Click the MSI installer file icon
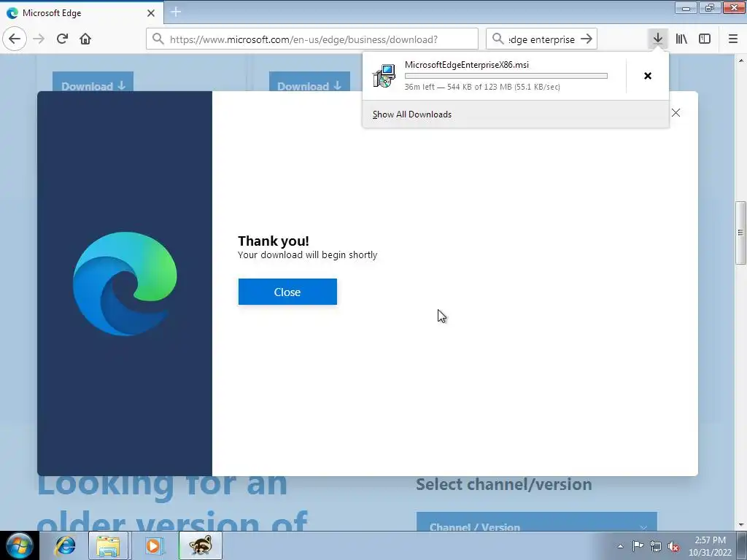 (x=384, y=76)
